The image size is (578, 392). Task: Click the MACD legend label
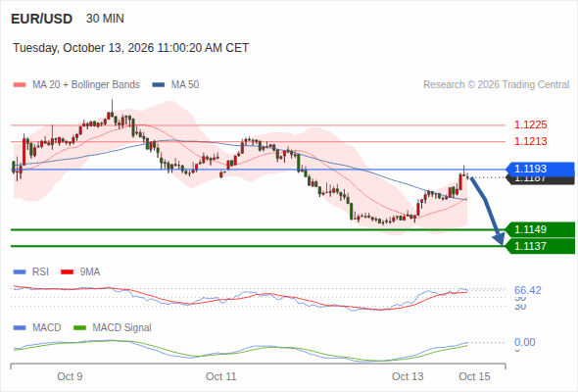pos(47,328)
